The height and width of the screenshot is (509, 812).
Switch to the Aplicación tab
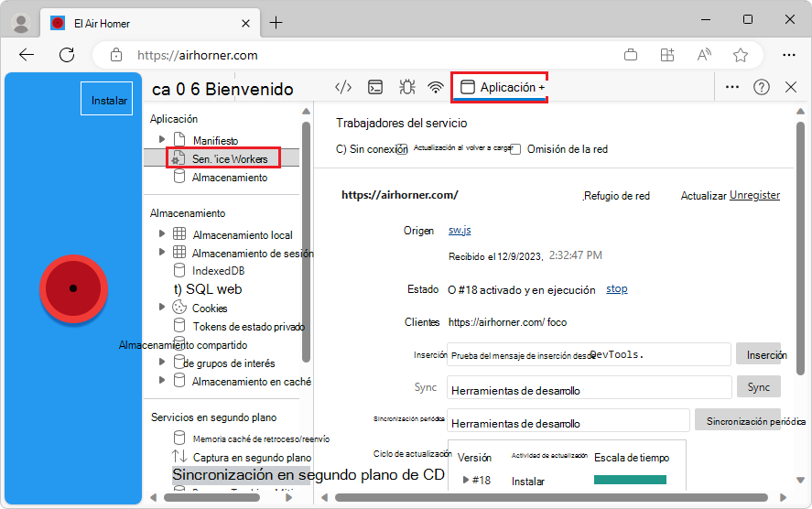click(502, 87)
